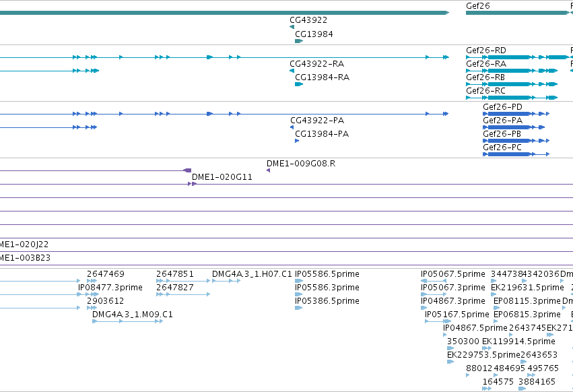Image resolution: width=573 pixels, height=392 pixels.
Task: Open the Gef26-RD transcript feature
Action: point(518,57)
